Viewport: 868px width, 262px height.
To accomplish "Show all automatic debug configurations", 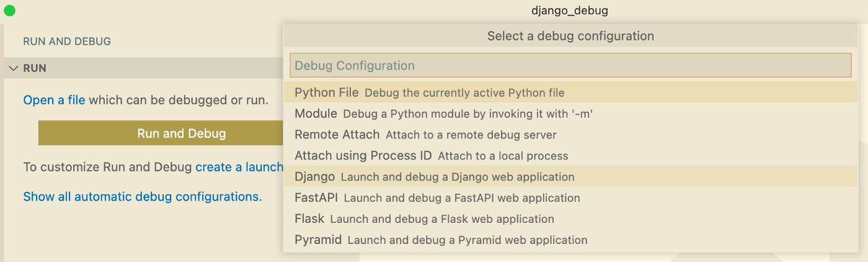I will (x=142, y=197).
